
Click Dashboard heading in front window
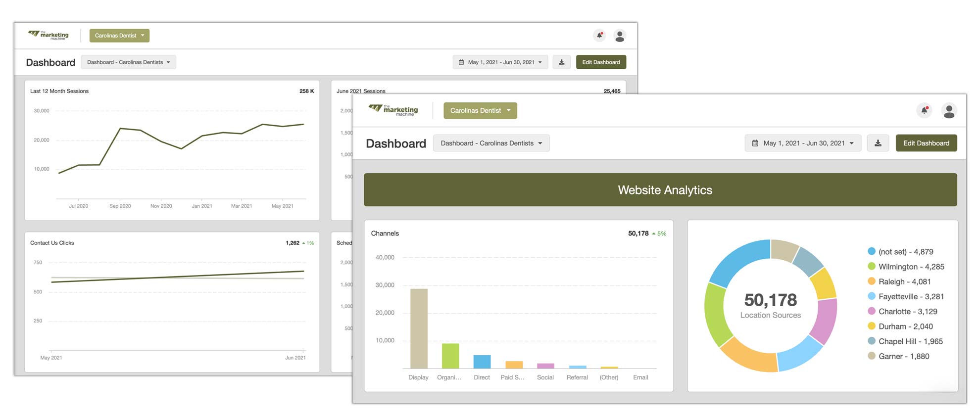click(396, 143)
